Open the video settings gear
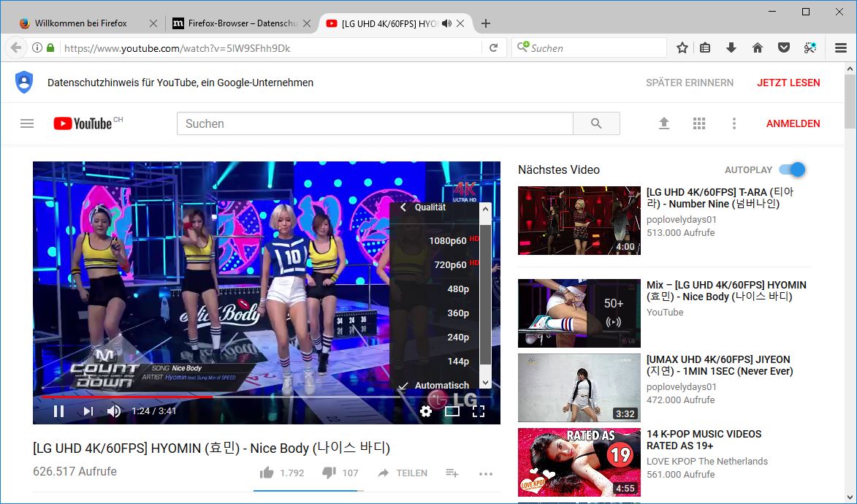 [426, 411]
